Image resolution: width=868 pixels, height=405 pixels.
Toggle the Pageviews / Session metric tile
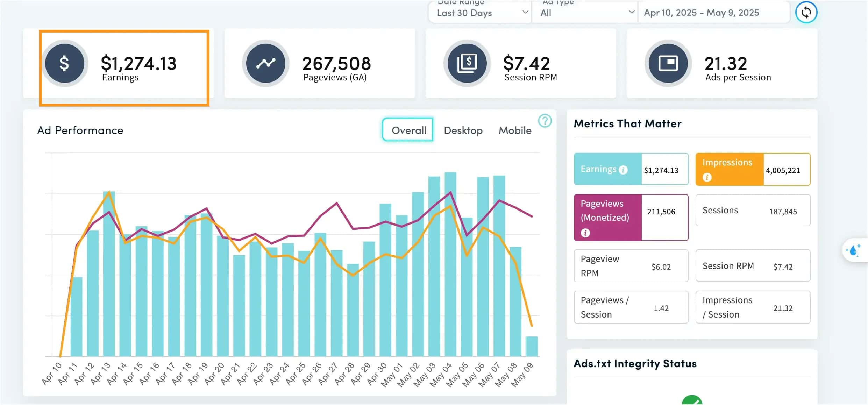tap(631, 307)
